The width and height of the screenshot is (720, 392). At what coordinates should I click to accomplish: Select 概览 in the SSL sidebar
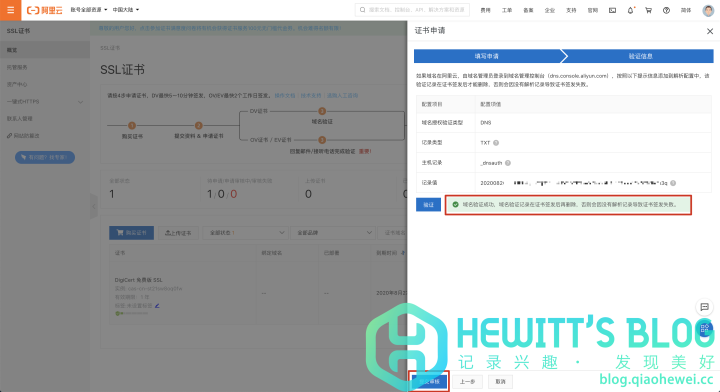45,50
